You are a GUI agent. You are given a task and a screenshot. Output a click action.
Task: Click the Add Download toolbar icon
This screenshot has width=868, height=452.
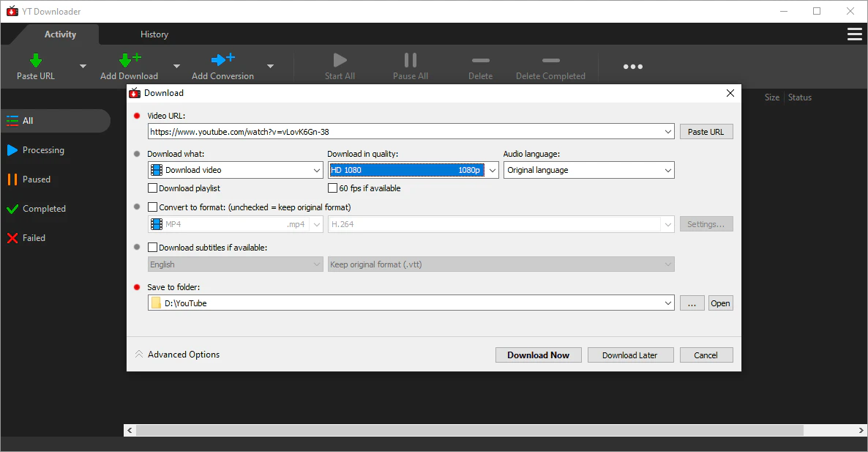tap(129, 61)
